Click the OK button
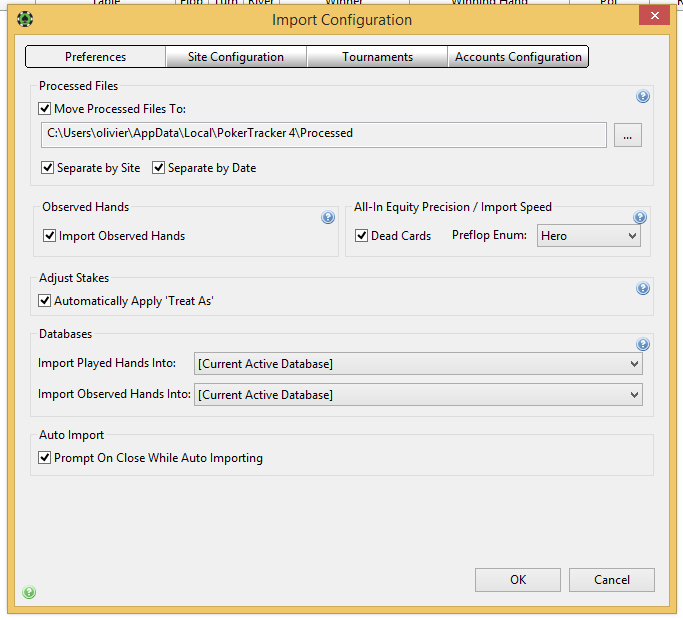The width and height of the screenshot is (683, 620). (x=517, y=580)
